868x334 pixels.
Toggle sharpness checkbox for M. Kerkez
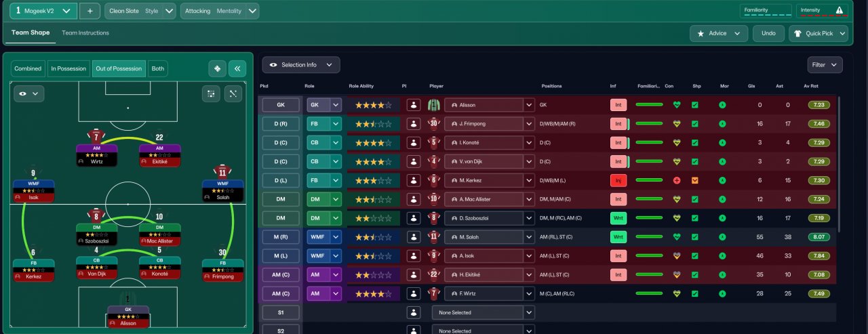[x=694, y=181]
